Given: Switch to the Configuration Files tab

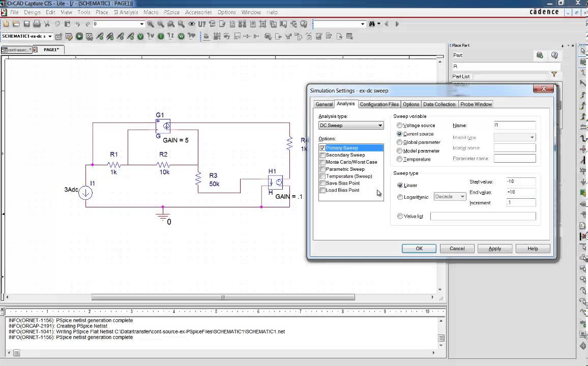Looking at the screenshot, I should (379, 105).
